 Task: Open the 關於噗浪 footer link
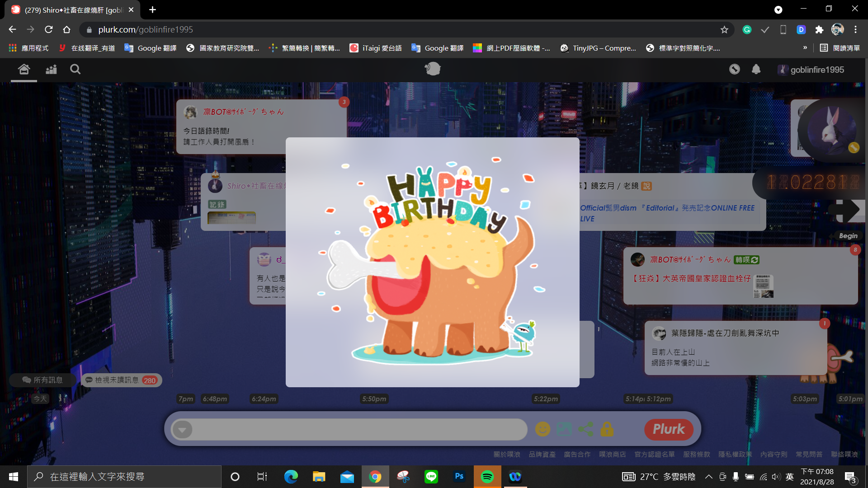(507, 454)
